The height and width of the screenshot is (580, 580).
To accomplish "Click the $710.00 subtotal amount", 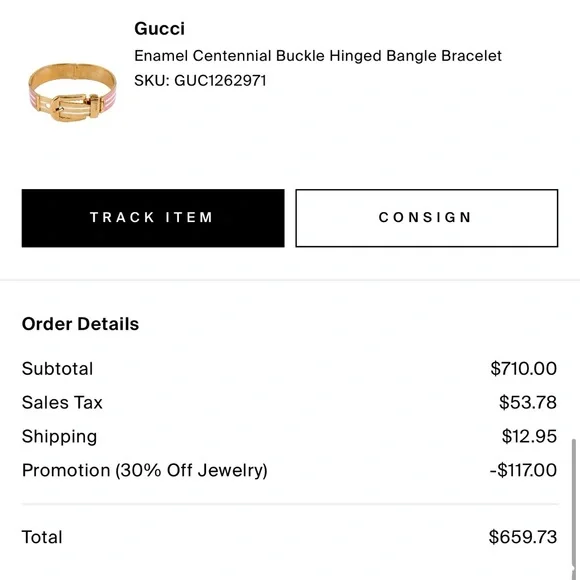I will point(523,368).
